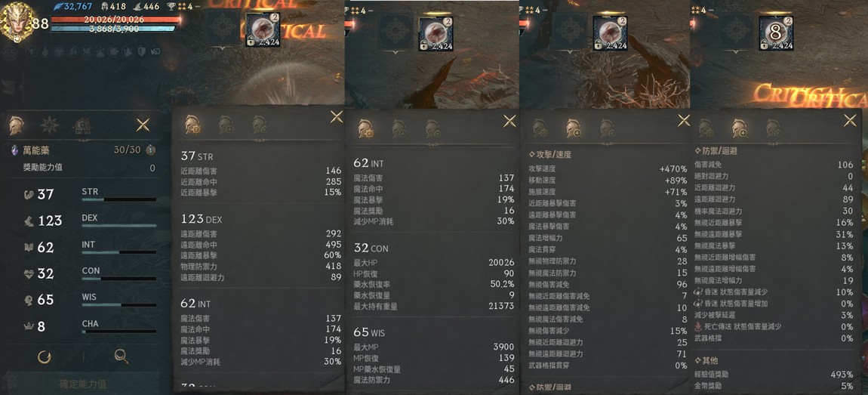
Task: Use the quick slot showing cooldown number 8
Action: pos(776,32)
